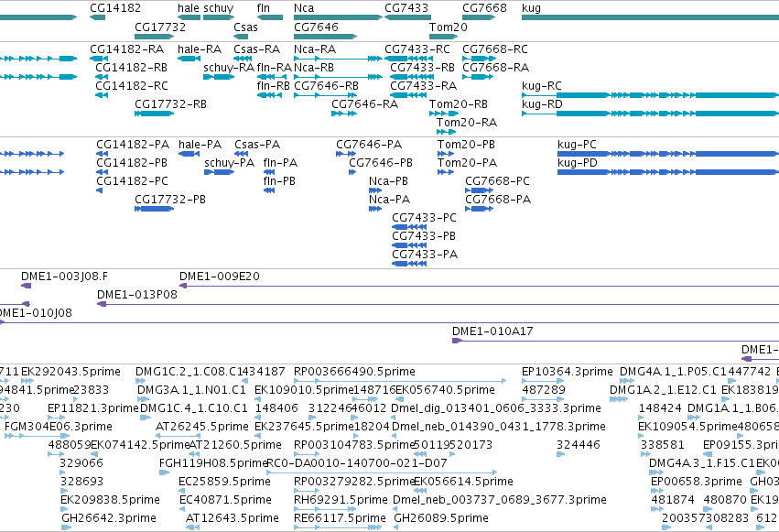779x532 pixels.
Task: Click EST GH26642.3prime
Action: coord(109,518)
